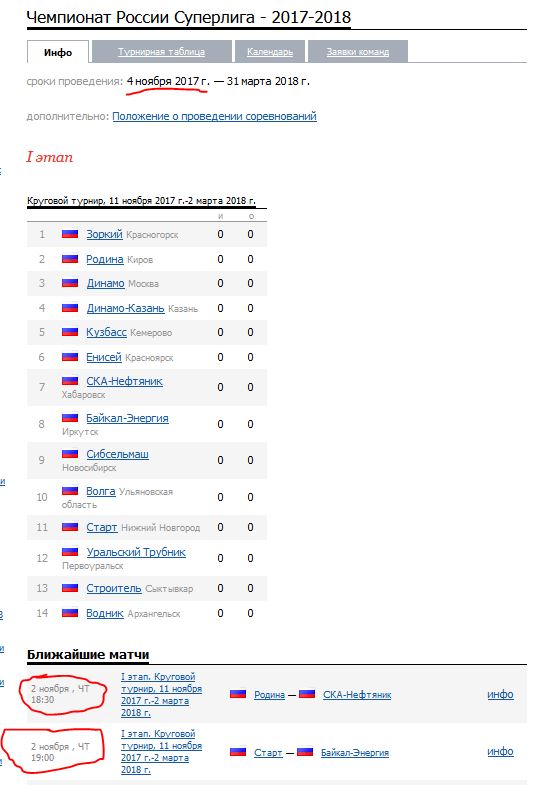Open Старт link in upcoming matches

[268, 752]
